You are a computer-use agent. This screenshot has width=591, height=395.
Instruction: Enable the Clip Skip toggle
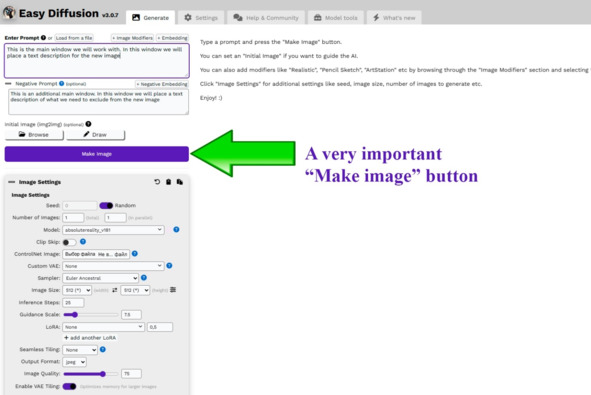click(x=69, y=242)
